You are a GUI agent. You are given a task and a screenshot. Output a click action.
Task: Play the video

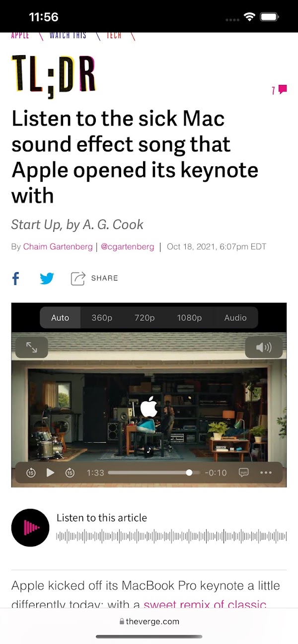point(50,473)
